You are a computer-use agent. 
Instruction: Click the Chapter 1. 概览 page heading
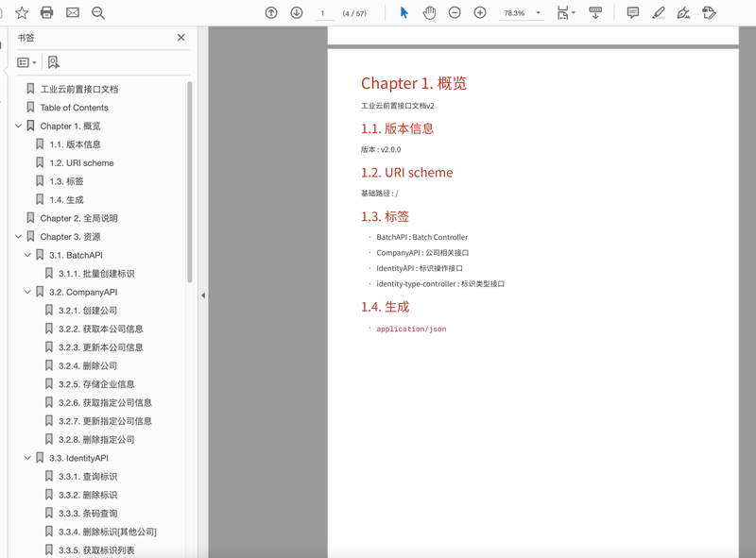pyautogui.click(x=414, y=83)
